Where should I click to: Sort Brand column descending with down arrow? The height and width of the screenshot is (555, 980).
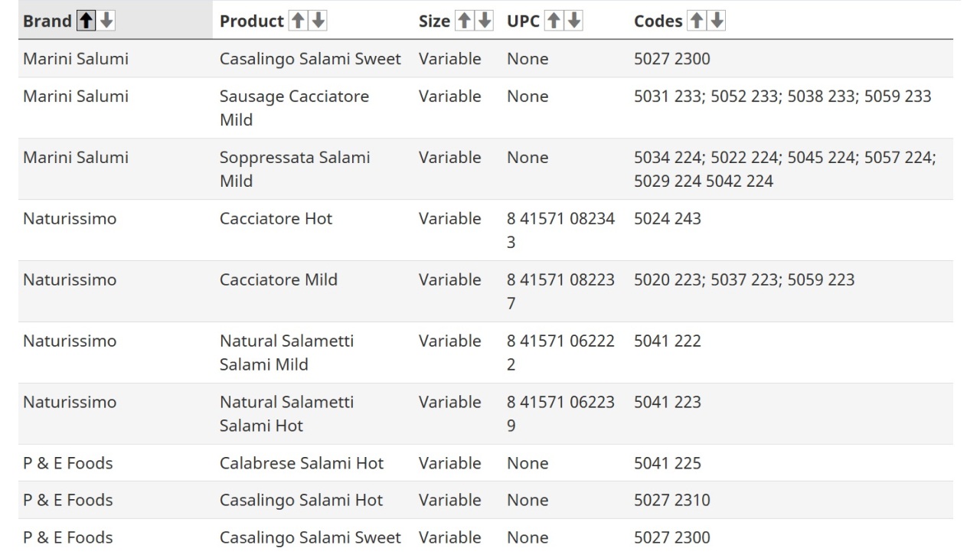coord(106,21)
